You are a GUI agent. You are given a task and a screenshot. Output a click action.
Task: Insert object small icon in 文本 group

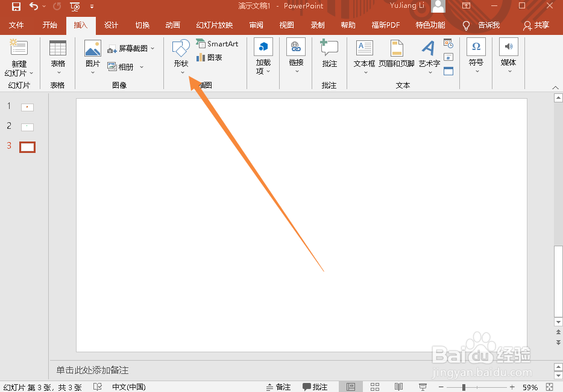448,71
